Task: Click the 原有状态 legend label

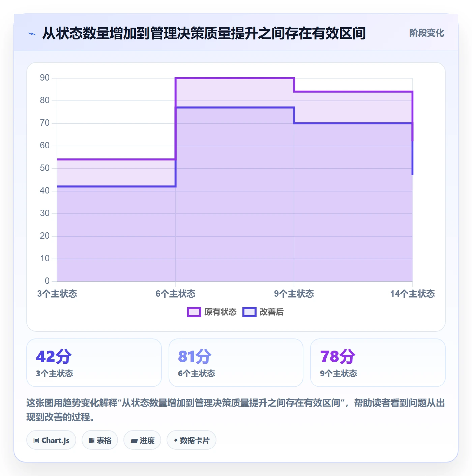Action: pyautogui.click(x=220, y=312)
